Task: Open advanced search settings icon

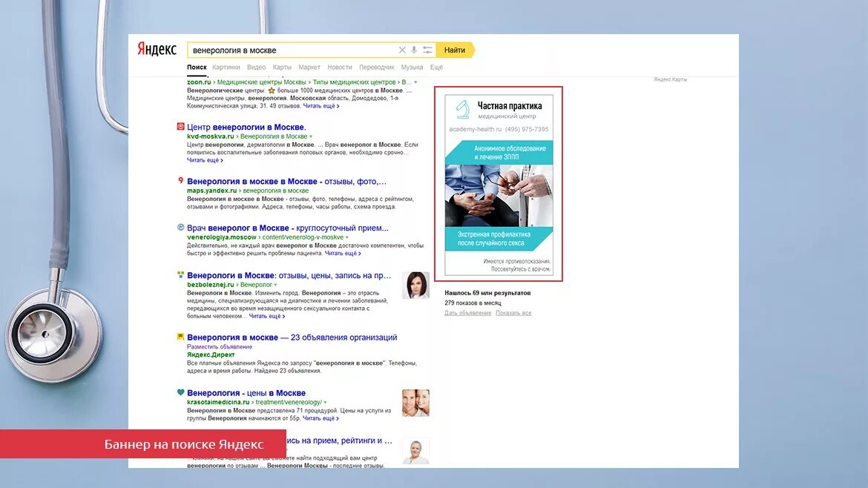Action: pos(427,50)
